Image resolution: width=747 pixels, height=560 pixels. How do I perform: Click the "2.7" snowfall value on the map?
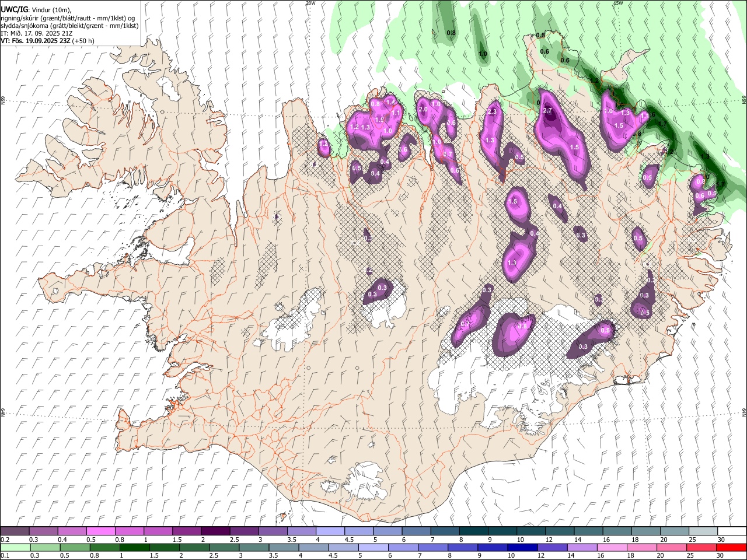pos(547,111)
